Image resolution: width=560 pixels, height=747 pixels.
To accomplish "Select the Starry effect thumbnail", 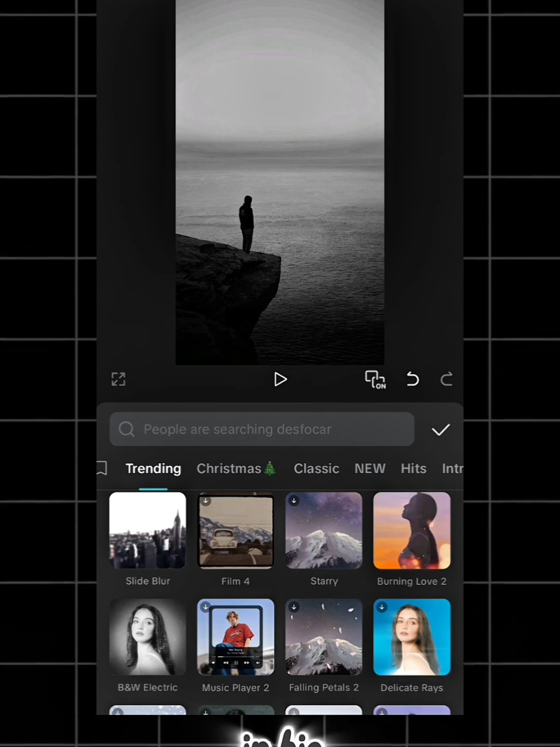I will [x=324, y=531].
